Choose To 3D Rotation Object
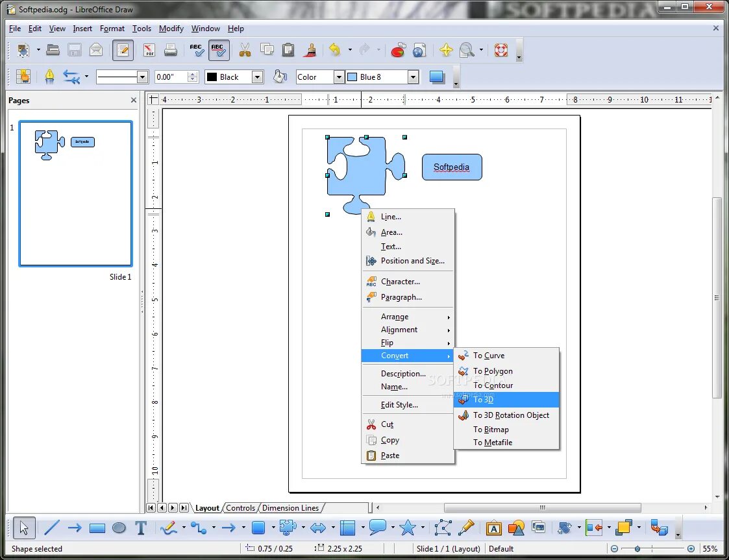 coord(506,415)
